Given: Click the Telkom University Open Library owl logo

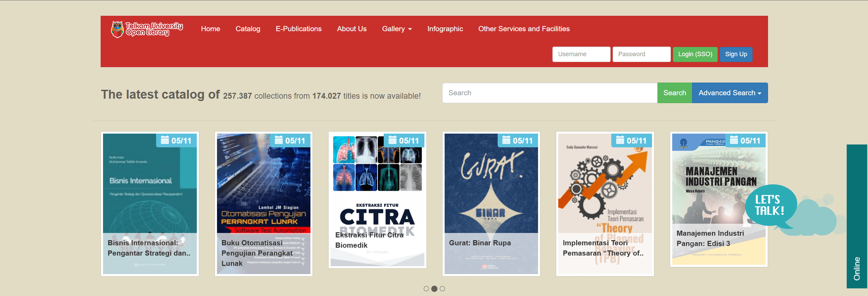Looking at the screenshot, I should pos(147,29).
